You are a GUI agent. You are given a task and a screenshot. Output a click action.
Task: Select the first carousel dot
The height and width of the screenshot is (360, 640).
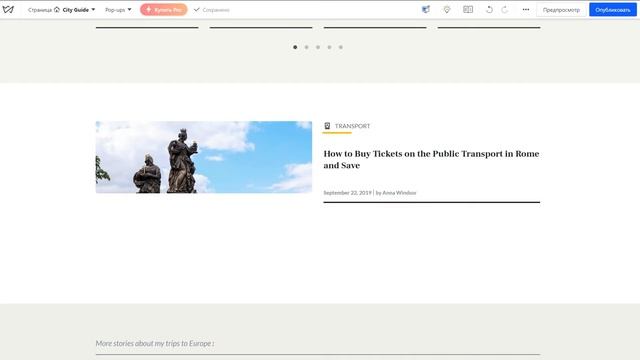pos(295,47)
